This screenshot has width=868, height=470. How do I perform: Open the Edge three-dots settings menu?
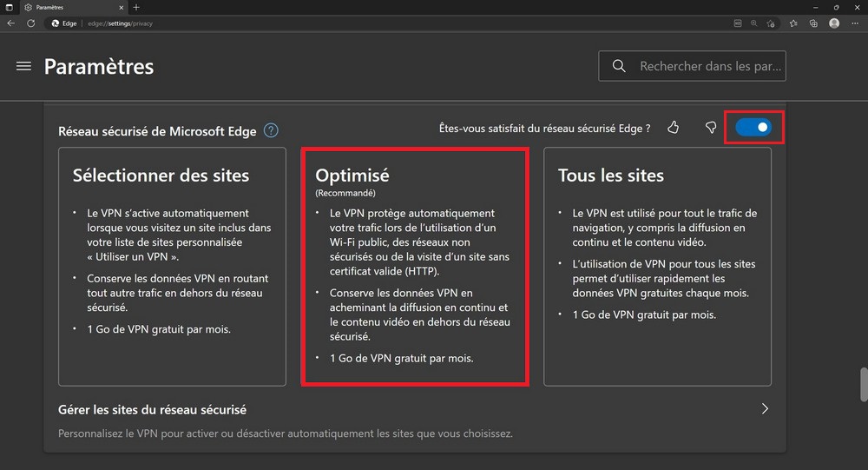[x=855, y=23]
